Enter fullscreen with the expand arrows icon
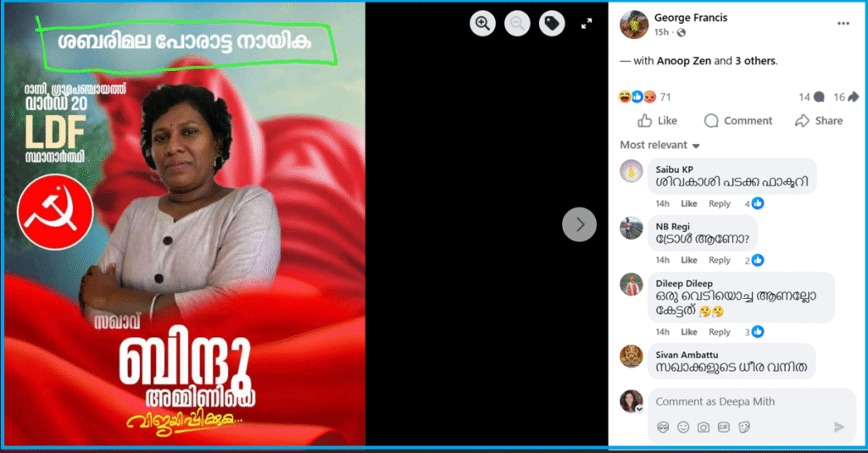The height and width of the screenshot is (453, 868). pyautogui.click(x=587, y=24)
